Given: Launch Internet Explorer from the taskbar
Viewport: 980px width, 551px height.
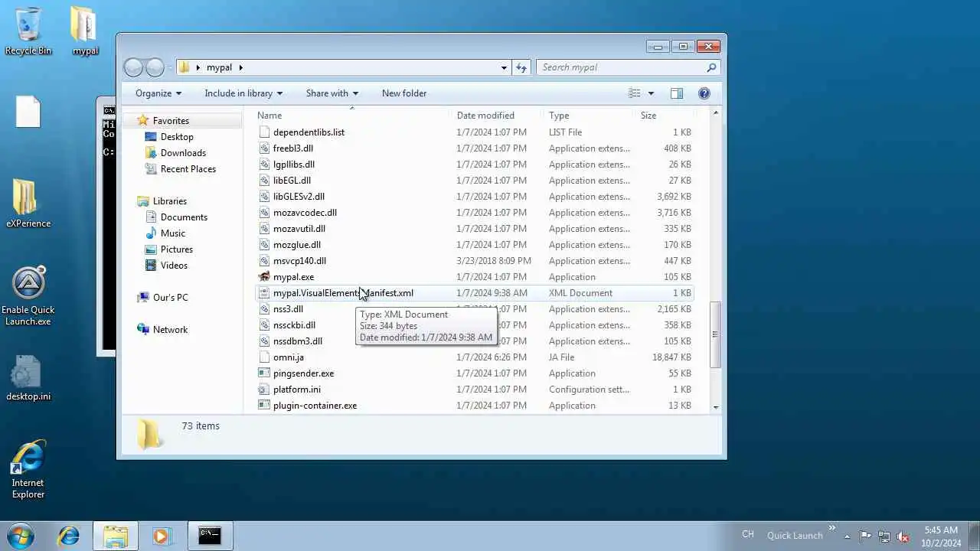Looking at the screenshot, I should coord(69,536).
